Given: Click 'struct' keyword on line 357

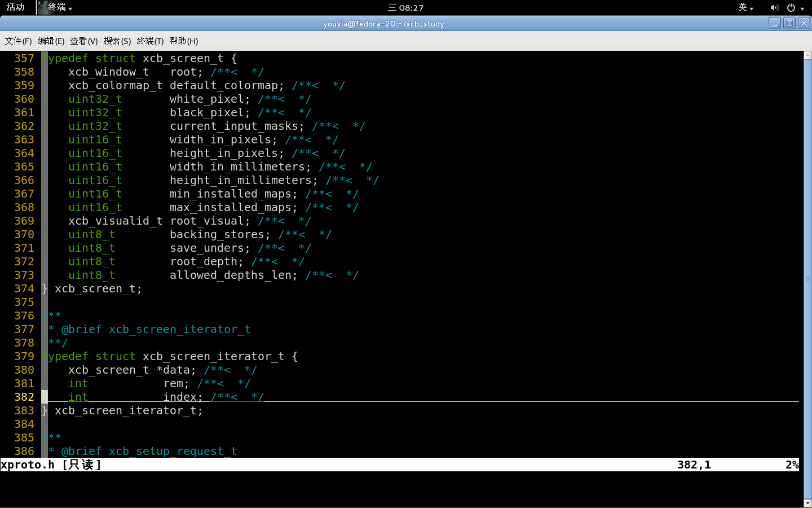Looking at the screenshot, I should pyautogui.click(x=116, y=58).
